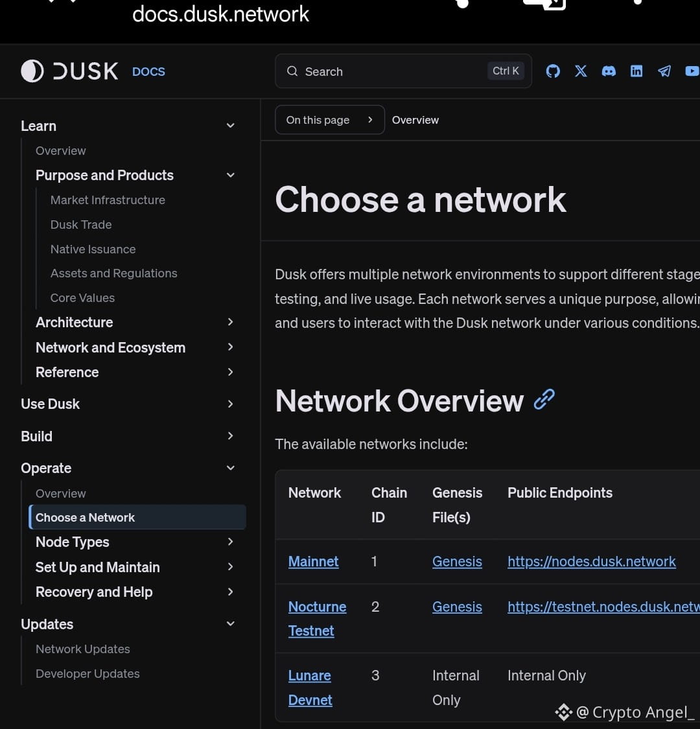Click the Public Endpoints column header
Viewport: 700px width, 729px height.
560,493
